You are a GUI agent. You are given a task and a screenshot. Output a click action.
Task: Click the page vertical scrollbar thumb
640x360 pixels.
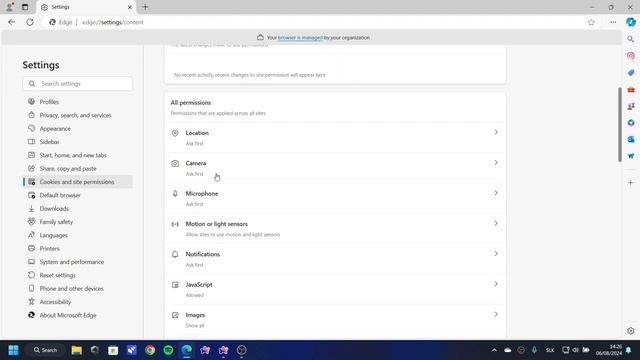(x=620, y=124)
